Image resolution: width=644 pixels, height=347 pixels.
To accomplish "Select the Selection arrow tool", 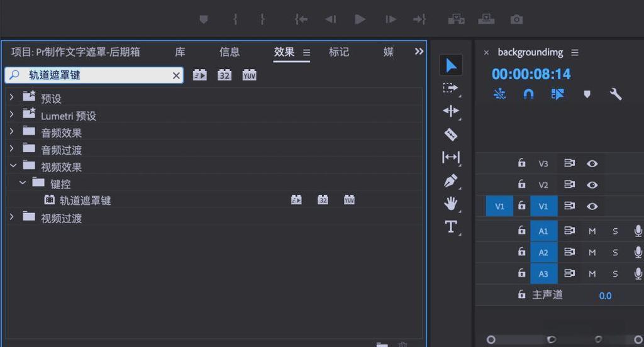I will (x=451, y=65).
